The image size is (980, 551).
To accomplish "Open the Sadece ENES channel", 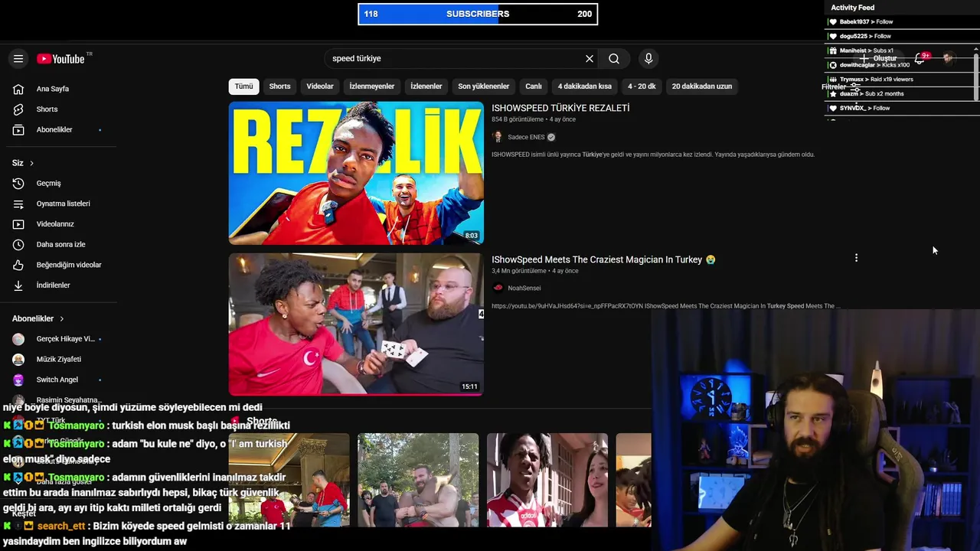I will point(526,138).
